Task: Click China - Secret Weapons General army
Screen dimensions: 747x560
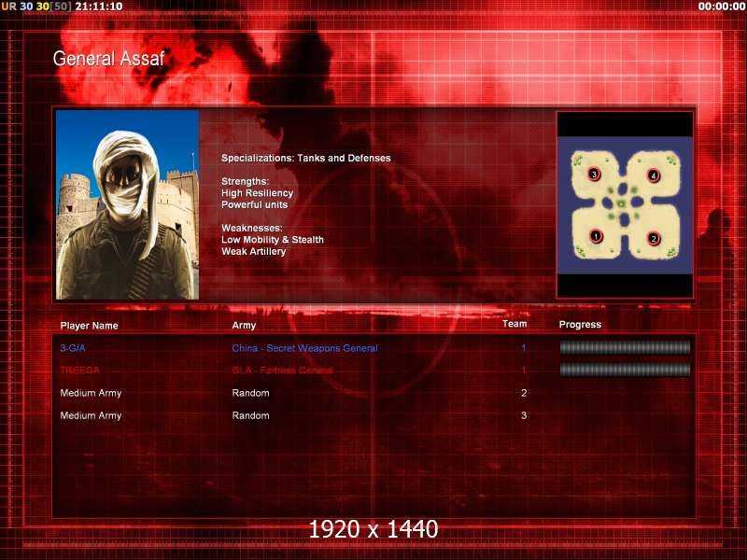Action: 305,348
